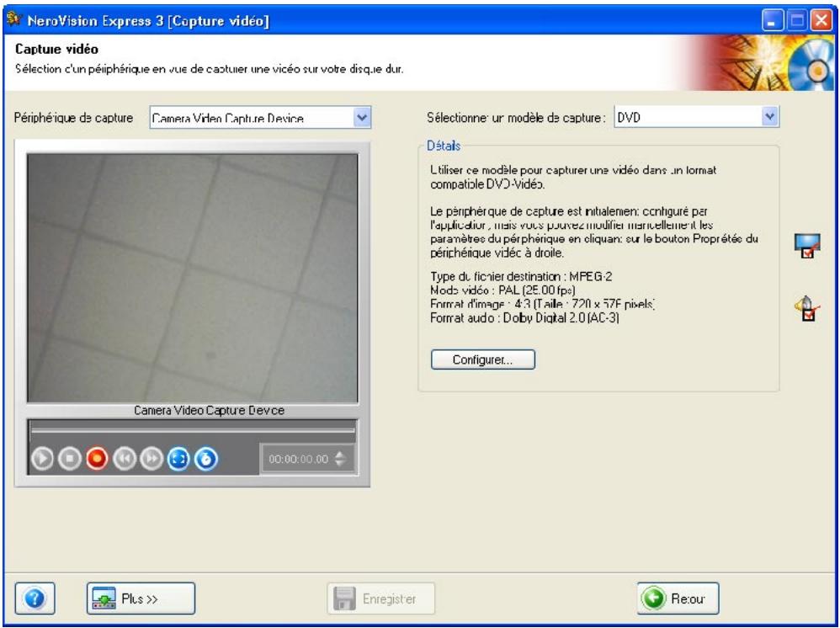
Task: Open the Périphérique de capture dropdown
Action: pyautogui.click(x=260, y=118)
